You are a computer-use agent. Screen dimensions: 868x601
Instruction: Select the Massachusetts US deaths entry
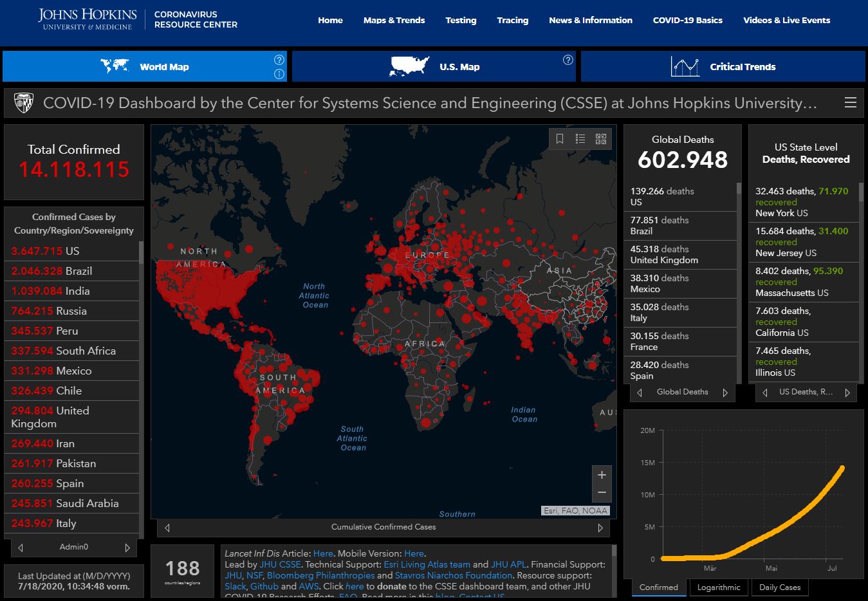pyautogui.click(x=804, y=282)
